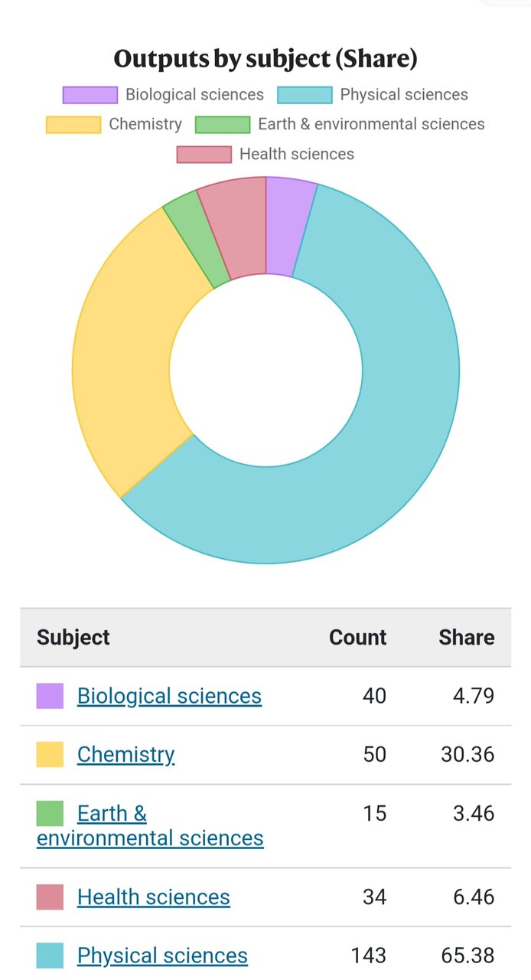The height and width of the screenshot is (980, 531).
Task: Click yellow swatch beside Chemistry row
Action: point(50,754)
